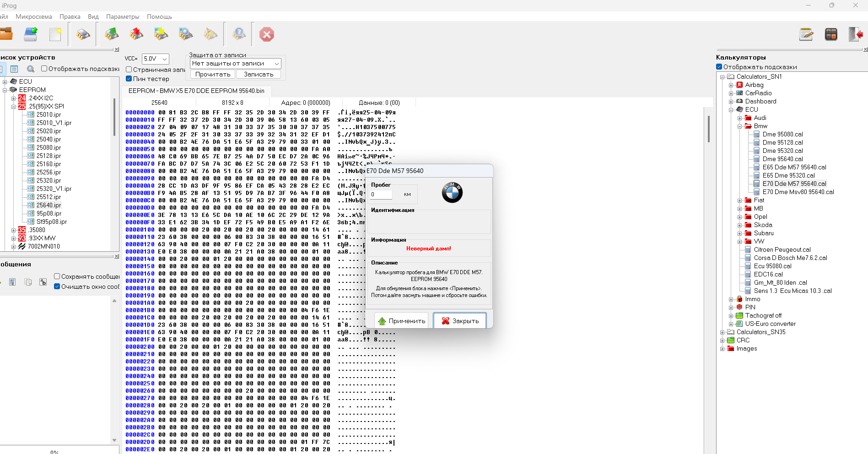Open the VCC voltage dropdown
The width and height of the screenshot is (868, 454).
[156, 59]
